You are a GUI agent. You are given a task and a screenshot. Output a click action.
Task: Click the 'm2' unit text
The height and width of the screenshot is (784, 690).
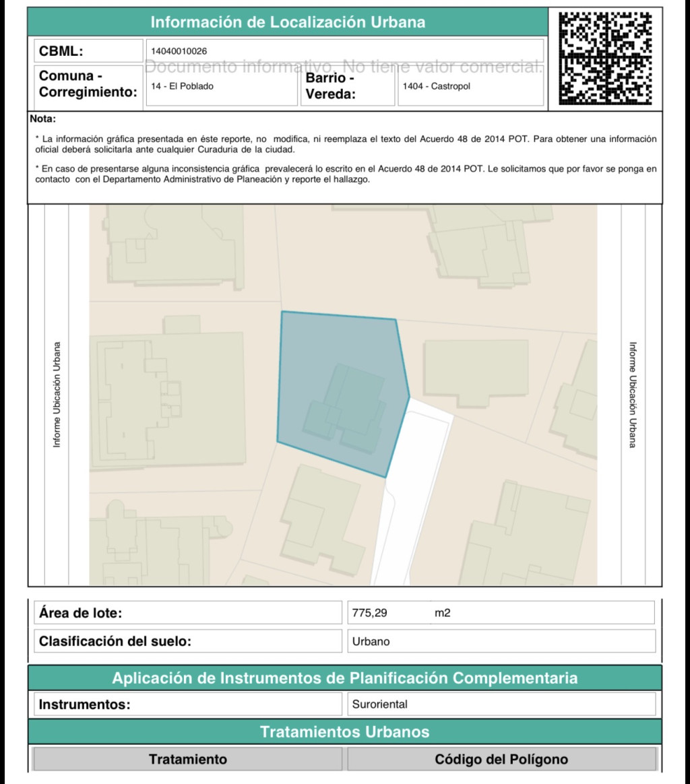coord(442,613)
